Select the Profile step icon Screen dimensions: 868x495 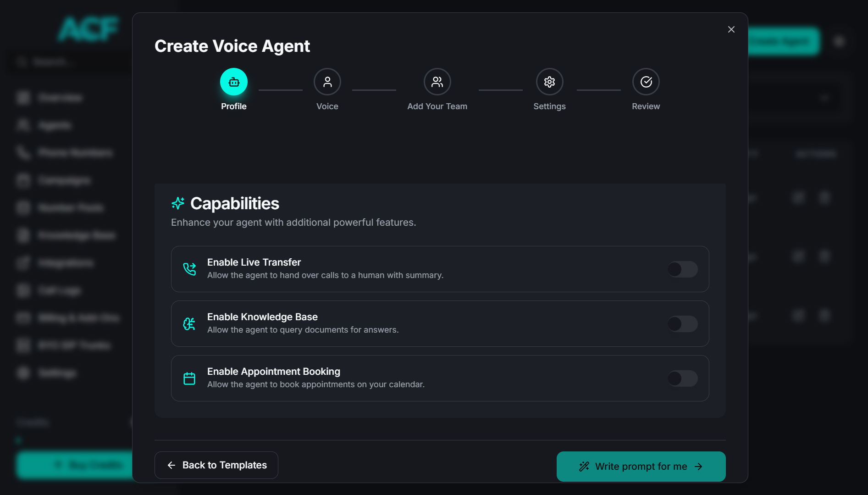[234, 82]
